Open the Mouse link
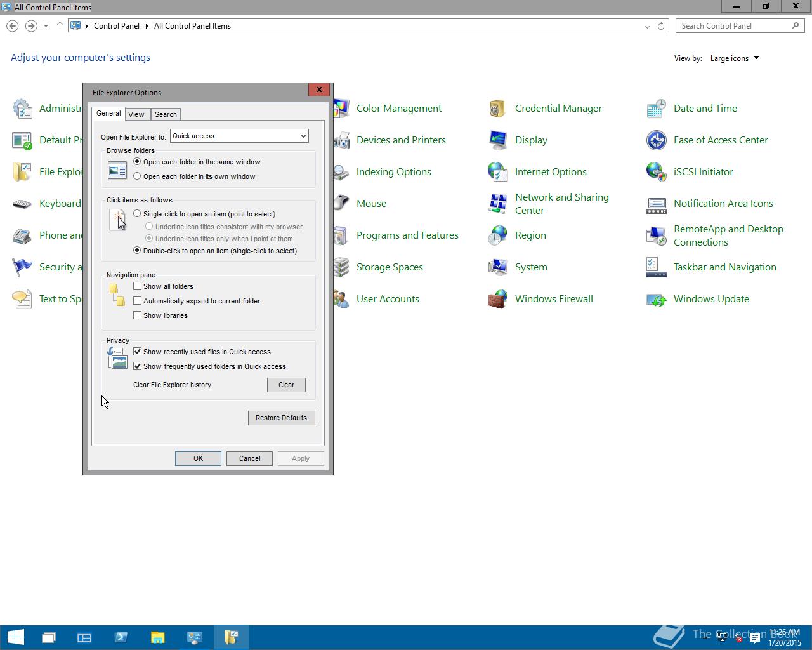Viewport: 812px width, 650px height. tap(371, 204)
